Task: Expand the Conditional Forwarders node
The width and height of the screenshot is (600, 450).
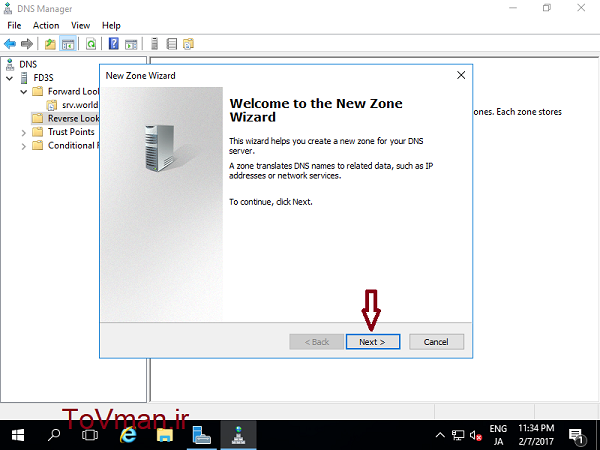Action: [24, 147]
